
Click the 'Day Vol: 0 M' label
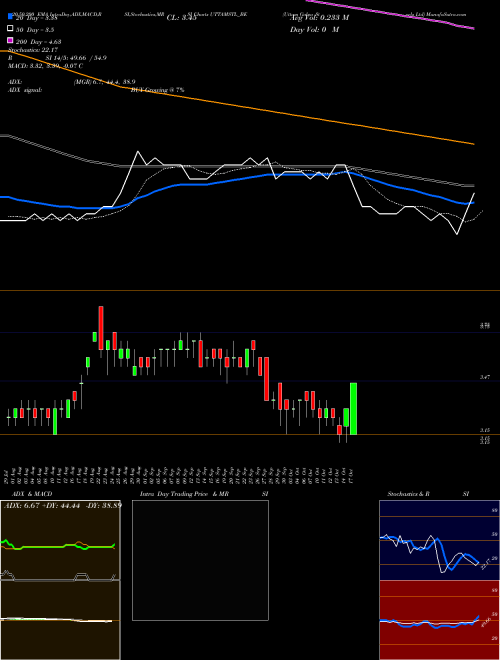314,29
